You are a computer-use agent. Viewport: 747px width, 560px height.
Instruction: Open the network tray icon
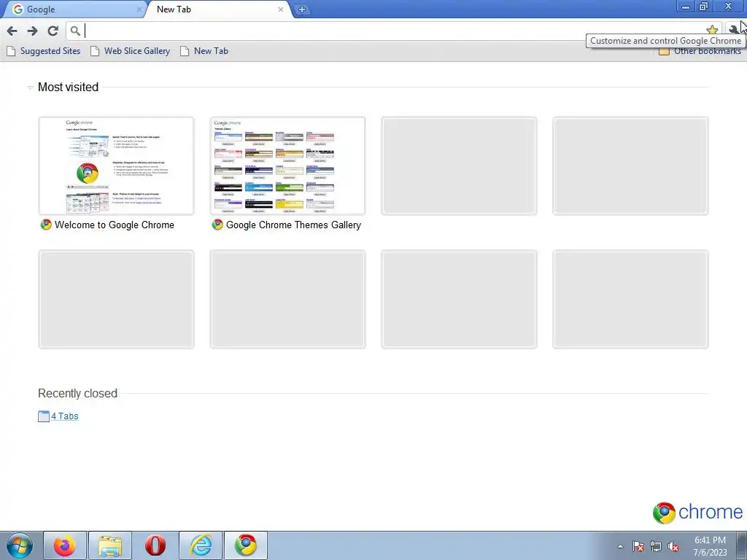[656, 546]
